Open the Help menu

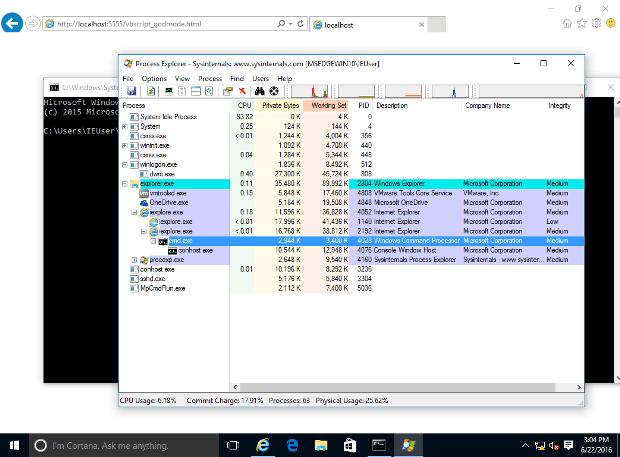coord(285,78)
